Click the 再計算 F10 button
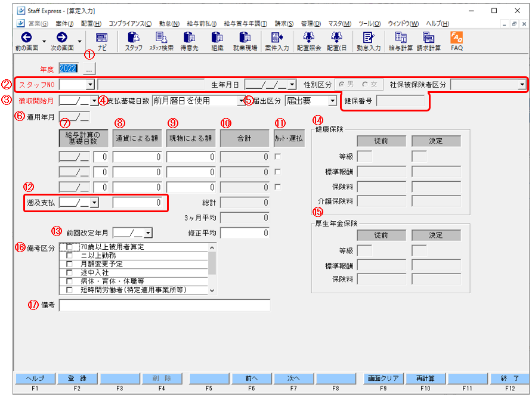Screen dimensions: 532x397 425,379
